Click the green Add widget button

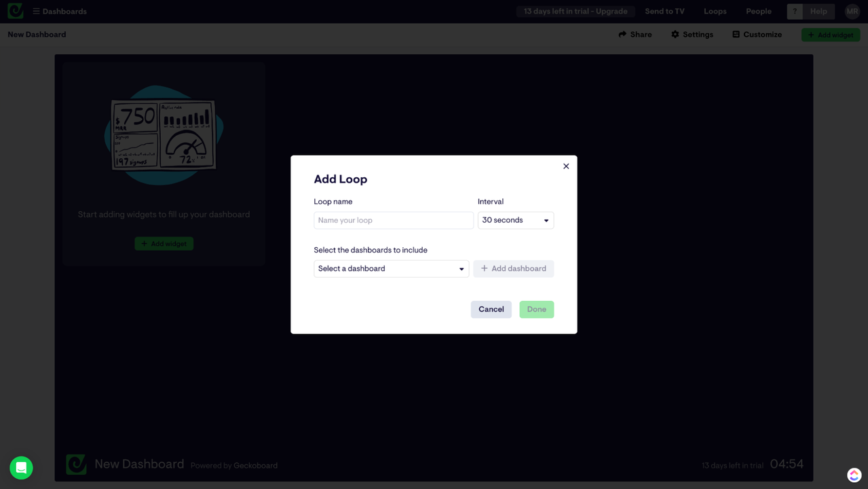coord(831,35)
